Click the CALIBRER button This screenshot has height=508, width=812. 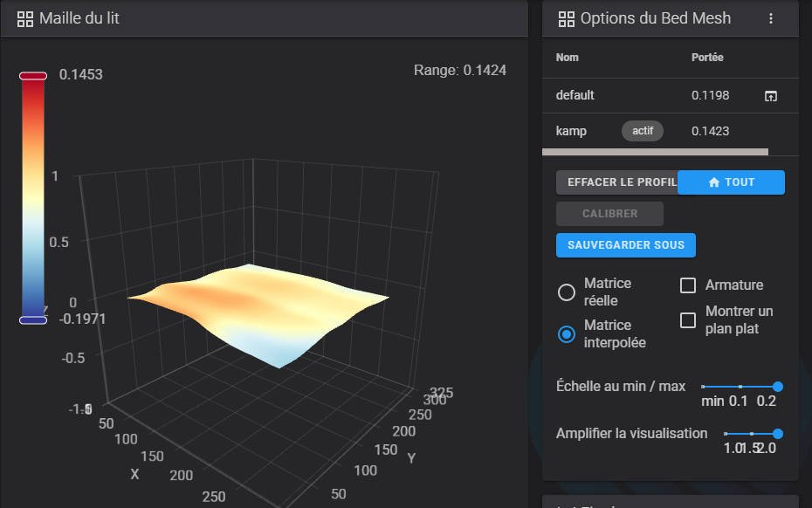pyautogui.click(x=609, y=214)
